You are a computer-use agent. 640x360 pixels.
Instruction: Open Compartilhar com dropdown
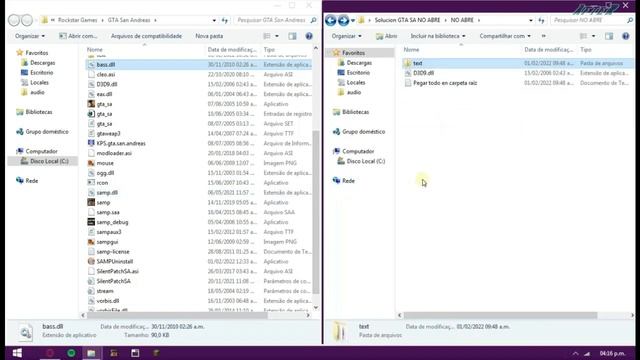(x=505, y=36)
